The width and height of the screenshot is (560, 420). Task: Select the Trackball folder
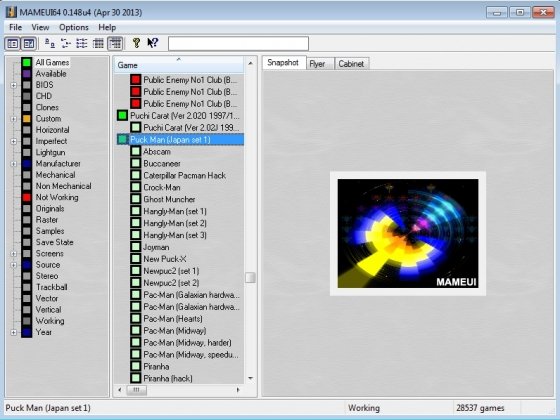pyautogui.click(x=52, y=288)
